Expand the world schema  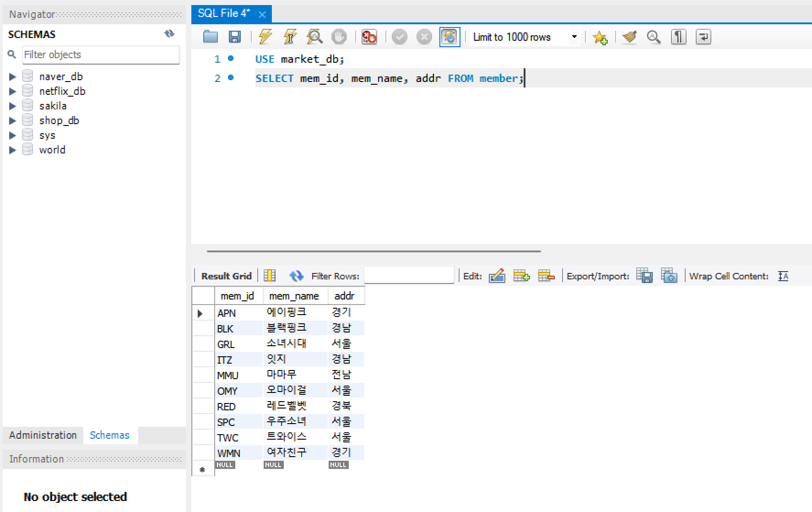click(x=12, y=150)
